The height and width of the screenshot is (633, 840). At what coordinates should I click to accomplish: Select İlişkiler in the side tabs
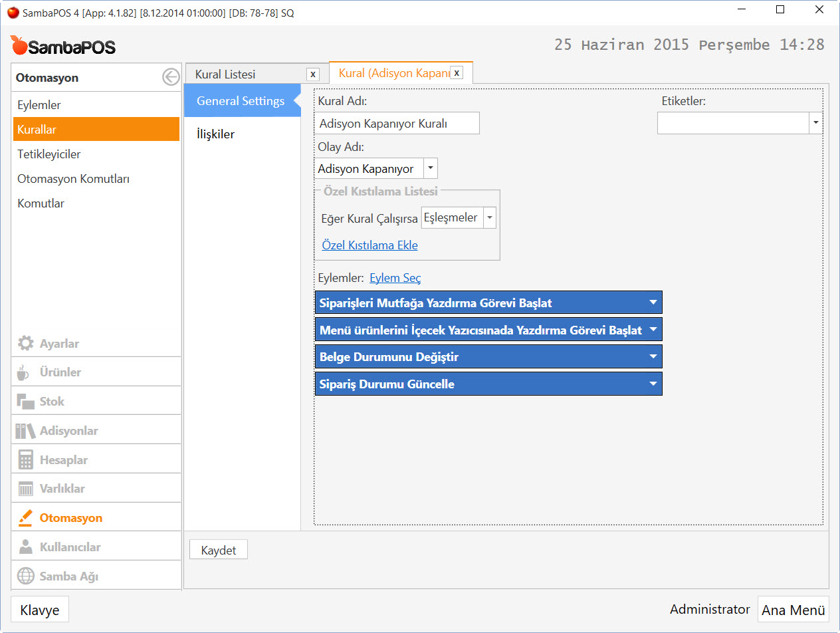coord(216,134)
